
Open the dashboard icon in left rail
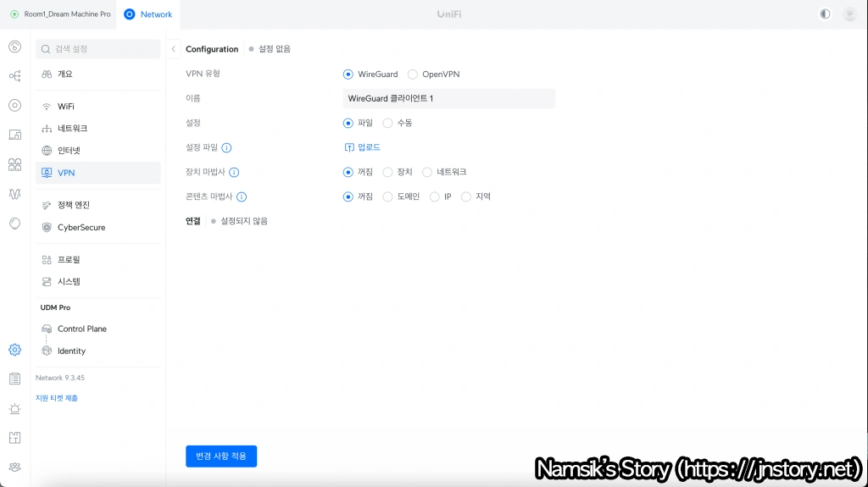coord(14,46)
